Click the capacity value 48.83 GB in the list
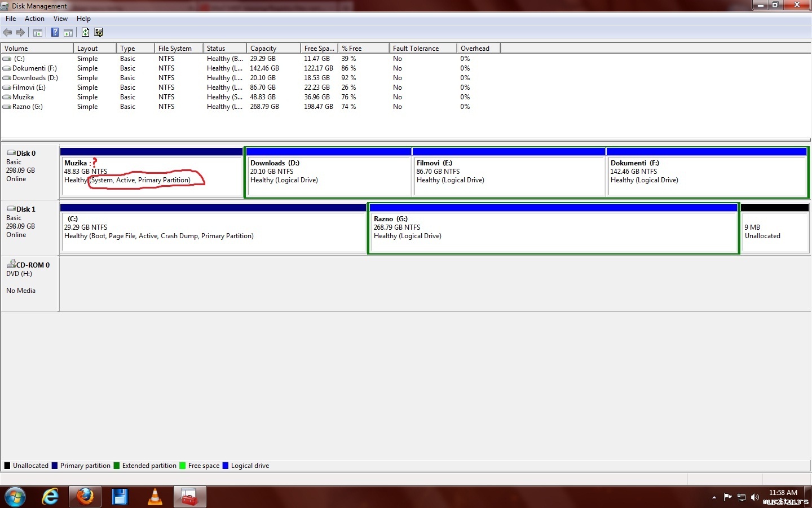Image resolution: width=812 pixels, height=508 pixels. (x=263, y=97)
